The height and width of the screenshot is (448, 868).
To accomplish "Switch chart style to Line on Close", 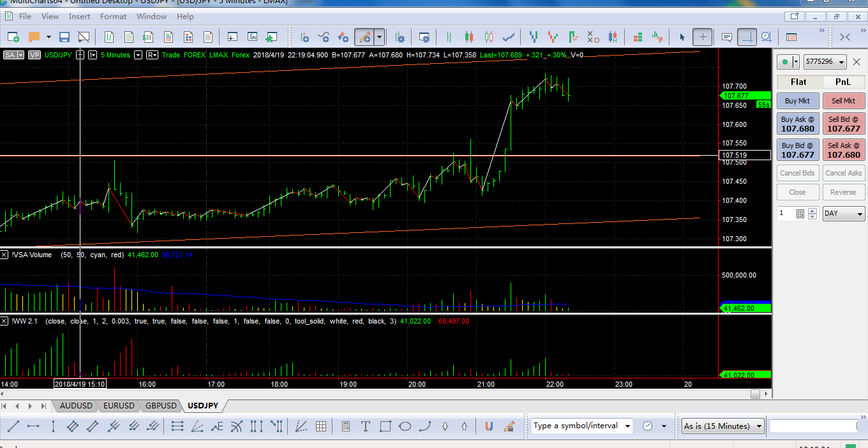I will click(509, 37).
